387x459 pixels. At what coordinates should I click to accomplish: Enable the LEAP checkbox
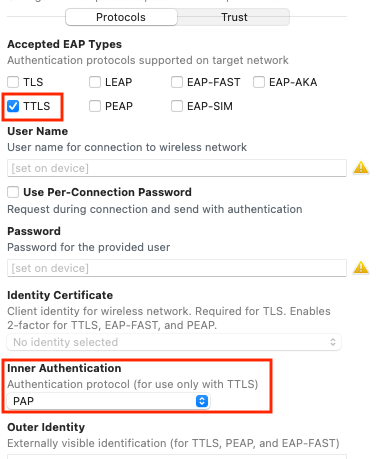(x=95, y=82)
